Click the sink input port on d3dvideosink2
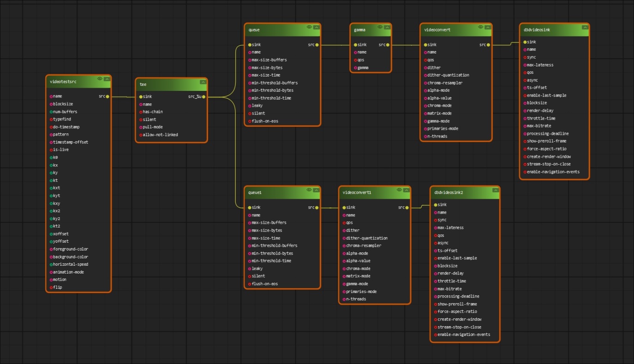The height and width of the screenshot is (364, 634). pyautogui.click(x=435, y=205)
